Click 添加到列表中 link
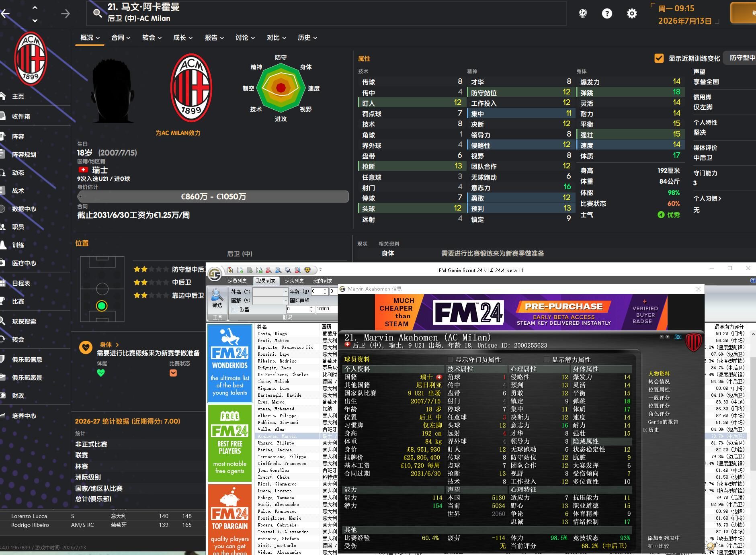Screen dimensions: 756x555 point(663,538)
